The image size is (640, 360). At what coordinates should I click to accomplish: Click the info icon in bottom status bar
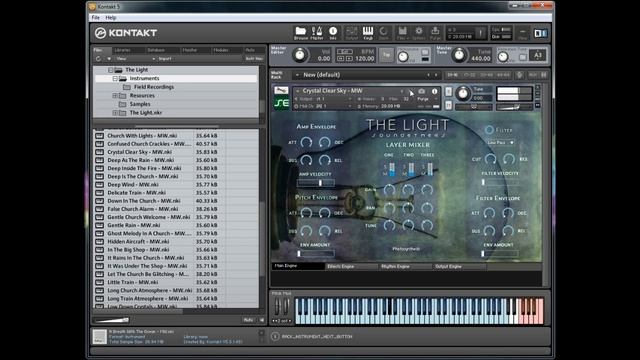point(275,336)
